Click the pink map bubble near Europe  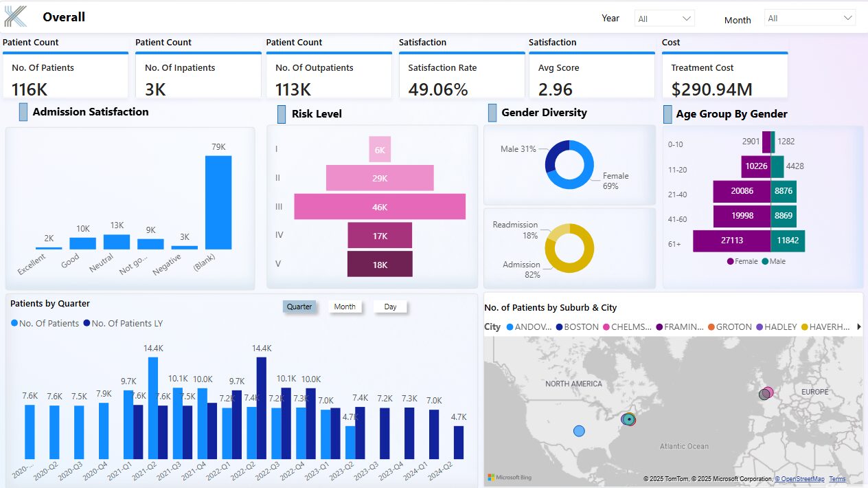click(x=768, y=392)
